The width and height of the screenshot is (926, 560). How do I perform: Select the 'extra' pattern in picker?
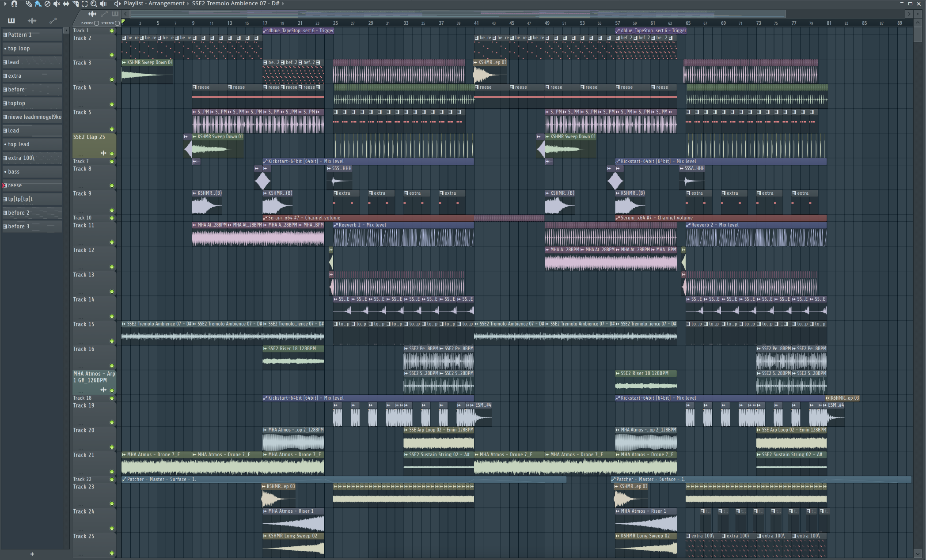pos(32,76)
